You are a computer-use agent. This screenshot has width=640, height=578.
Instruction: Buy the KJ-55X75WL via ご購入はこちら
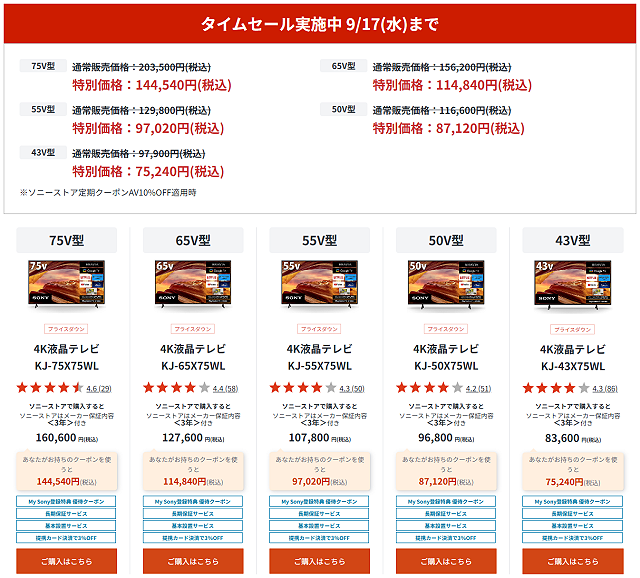coord(320,561)
